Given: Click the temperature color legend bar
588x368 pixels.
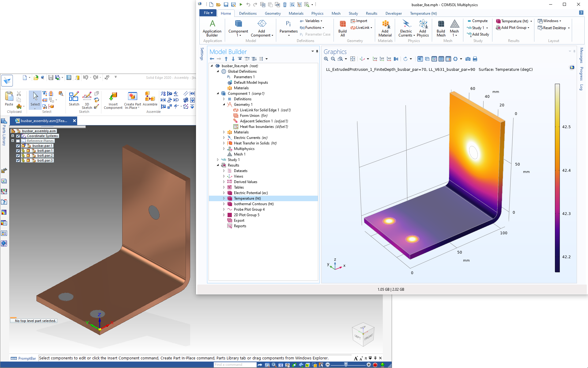Looking at the screenshot, I should [x=557, y=178].
